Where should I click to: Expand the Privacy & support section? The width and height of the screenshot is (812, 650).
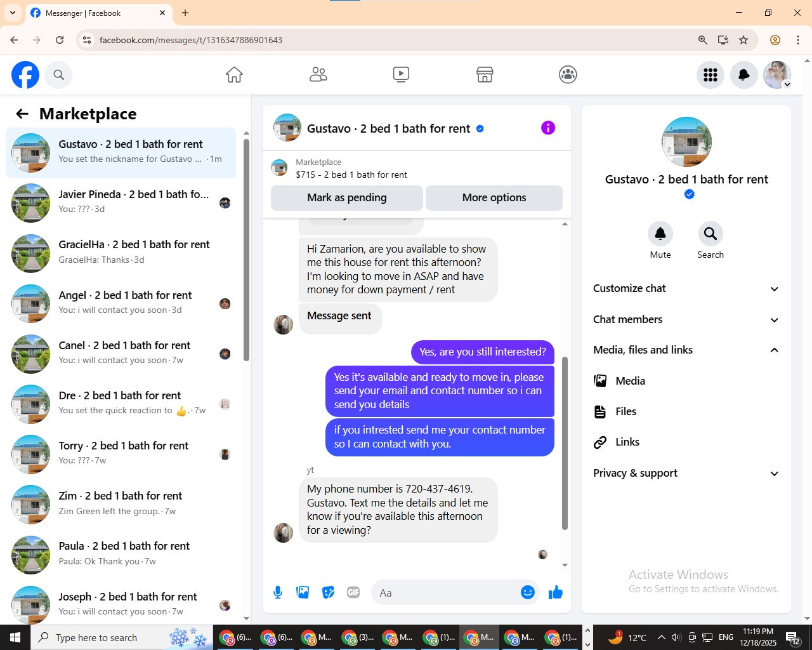[686, 473]
